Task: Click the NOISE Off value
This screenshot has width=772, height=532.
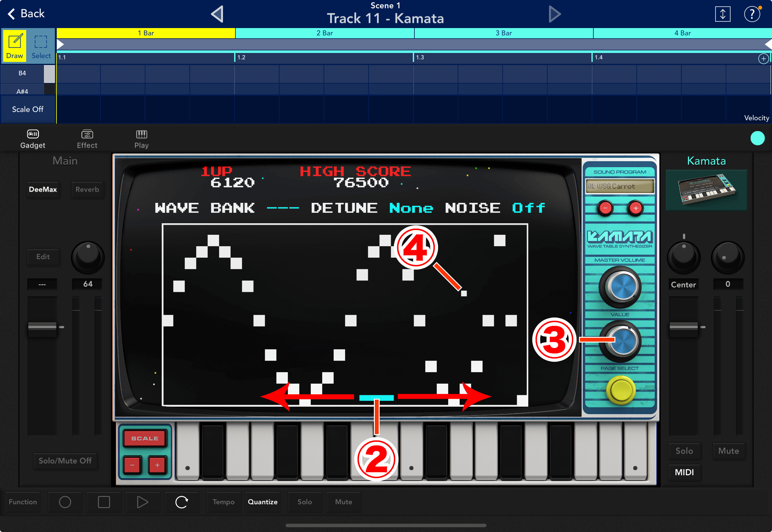Action: tap(528, 208)
